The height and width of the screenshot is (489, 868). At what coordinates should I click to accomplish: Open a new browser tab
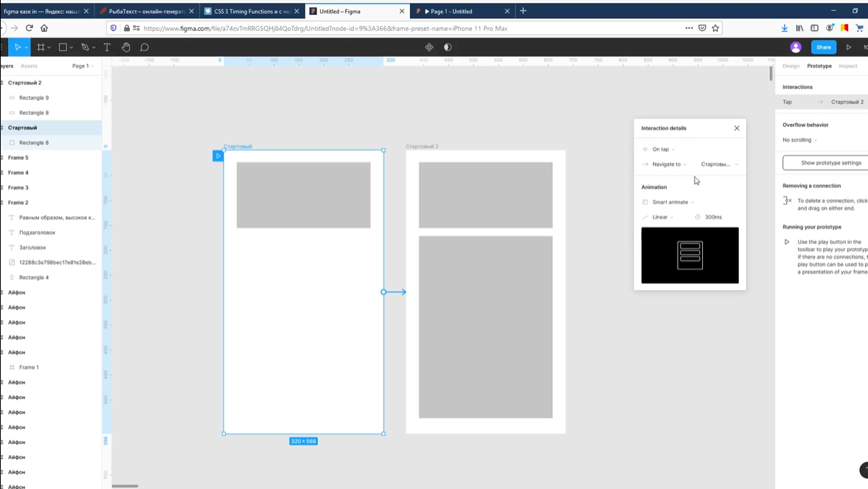523,10
